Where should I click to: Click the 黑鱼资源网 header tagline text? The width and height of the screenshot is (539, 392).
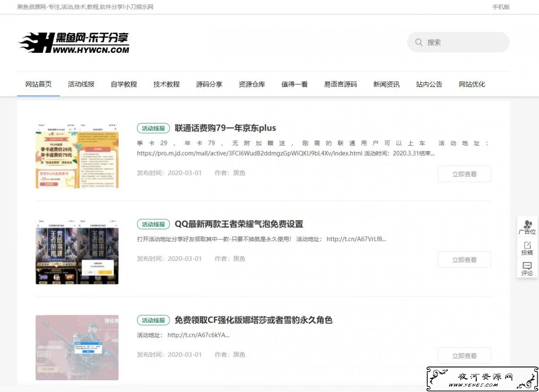click(85, 7)
